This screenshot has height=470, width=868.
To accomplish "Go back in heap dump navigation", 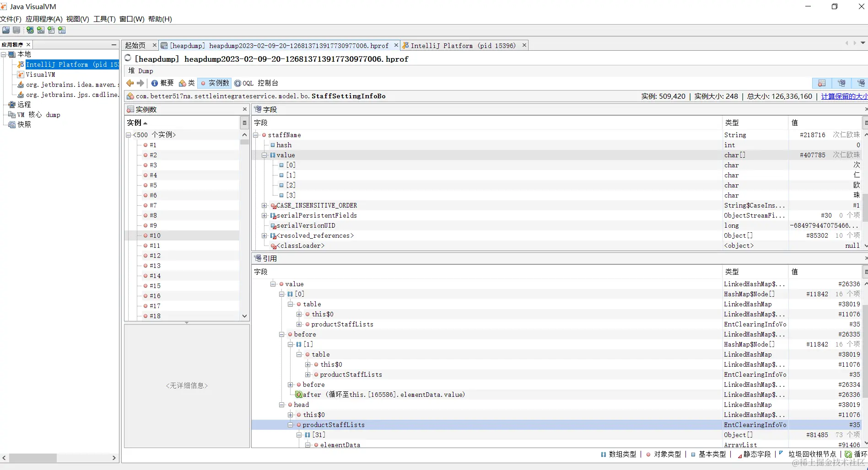I will (130, 83).
